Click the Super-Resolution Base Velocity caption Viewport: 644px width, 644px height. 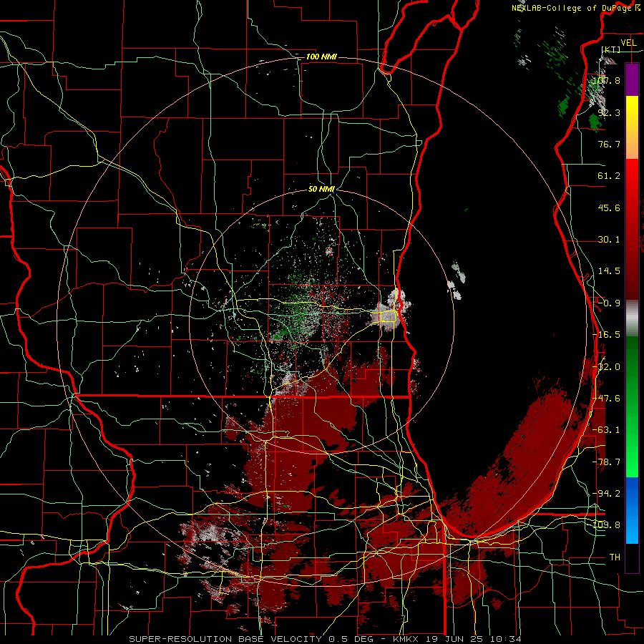pyautogui.click(x=326, y=639)
